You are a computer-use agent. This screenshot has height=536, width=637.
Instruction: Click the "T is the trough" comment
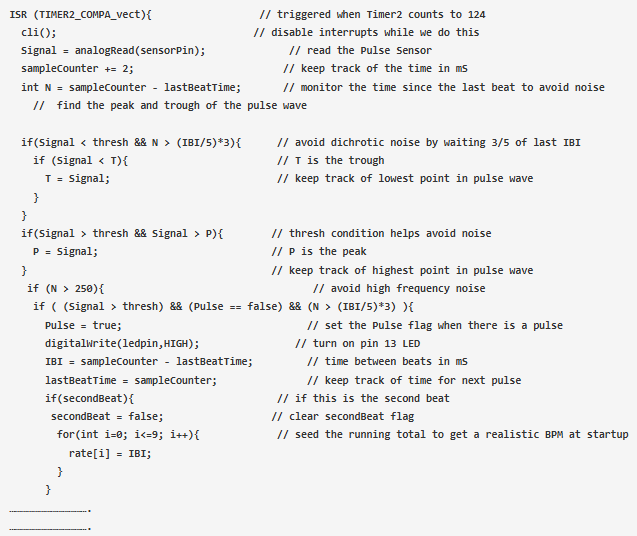click(x=334, y=160)
